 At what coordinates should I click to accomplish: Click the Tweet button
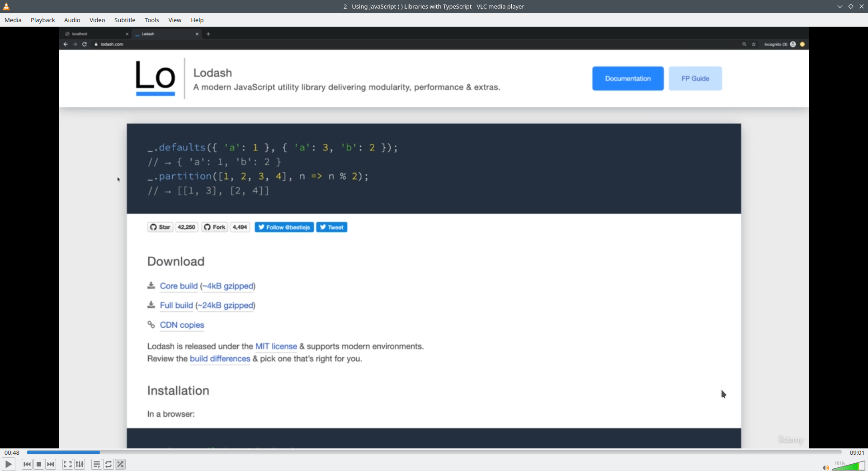[x=332, y=227]
